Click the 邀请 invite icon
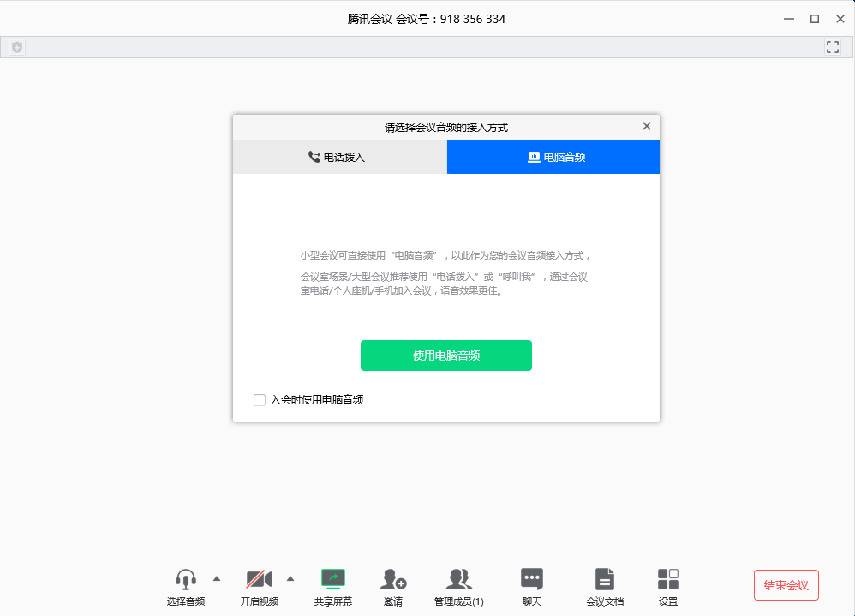This screenshot has width=855, height=616. (393, 578)
